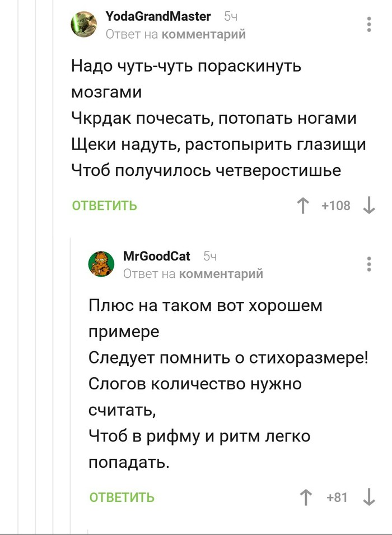This screenshot has height=535, width=392.
Task: Open three-dot menu on YodaGrandMaster's comment
Action: click(369, 25)
